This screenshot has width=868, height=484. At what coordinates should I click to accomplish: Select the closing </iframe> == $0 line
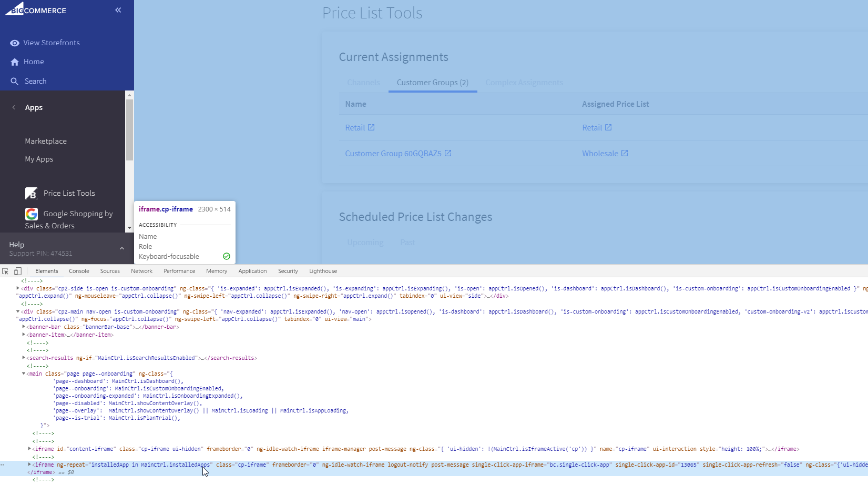50,472
